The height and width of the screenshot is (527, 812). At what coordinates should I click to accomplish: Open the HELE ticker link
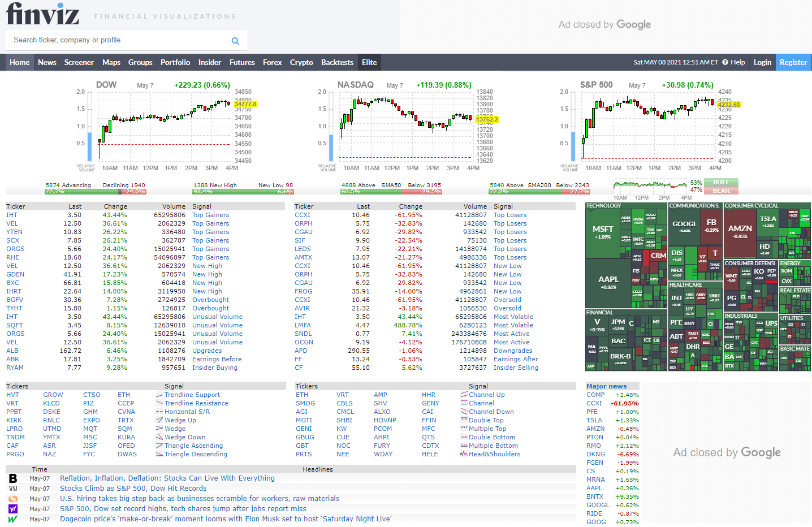click(x=430, y=454)
